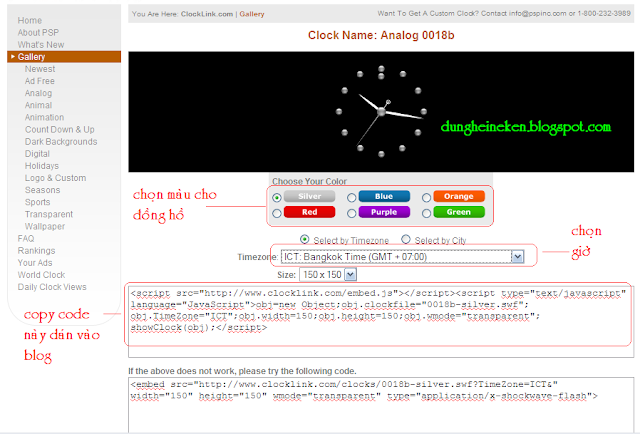Screen dimensions: 640x434
Task: Select the Green color radio button
Action: pyautogui.click(x=427, y=213)
